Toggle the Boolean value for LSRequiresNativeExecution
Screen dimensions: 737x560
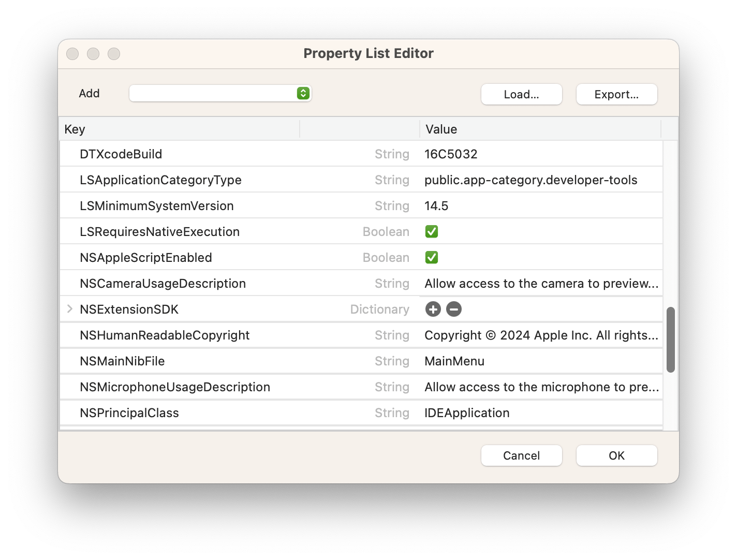pyautogui.click(x=432, y=231)
